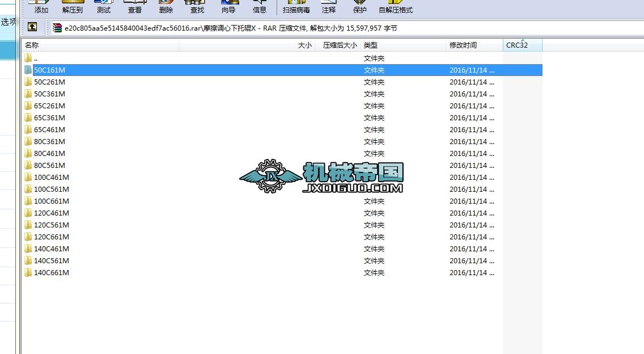Select the folder name 65C461M
This screenshot has height=354, width=644.
(50, 130)
